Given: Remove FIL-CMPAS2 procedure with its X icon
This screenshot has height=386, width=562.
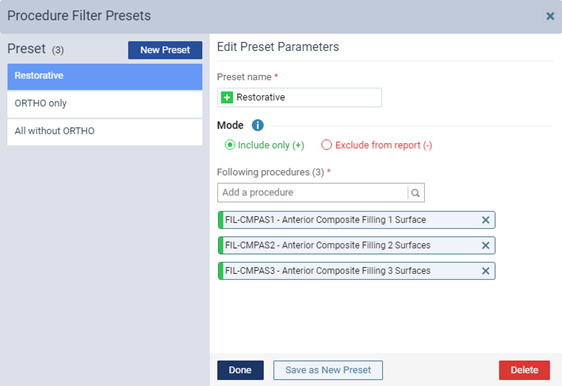Looking at the screenshot, I should (485, 245).
